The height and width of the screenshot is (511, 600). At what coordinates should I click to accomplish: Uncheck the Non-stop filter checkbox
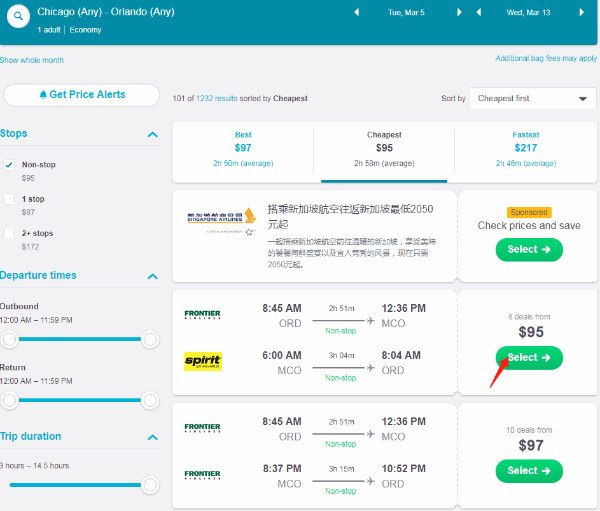coord(9,165)
